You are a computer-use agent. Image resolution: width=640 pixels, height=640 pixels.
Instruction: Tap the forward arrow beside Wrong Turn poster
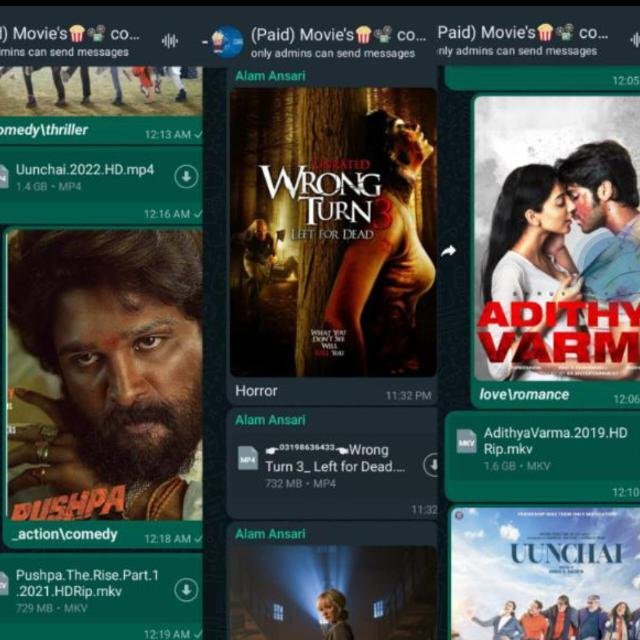[x=448, y=251]
